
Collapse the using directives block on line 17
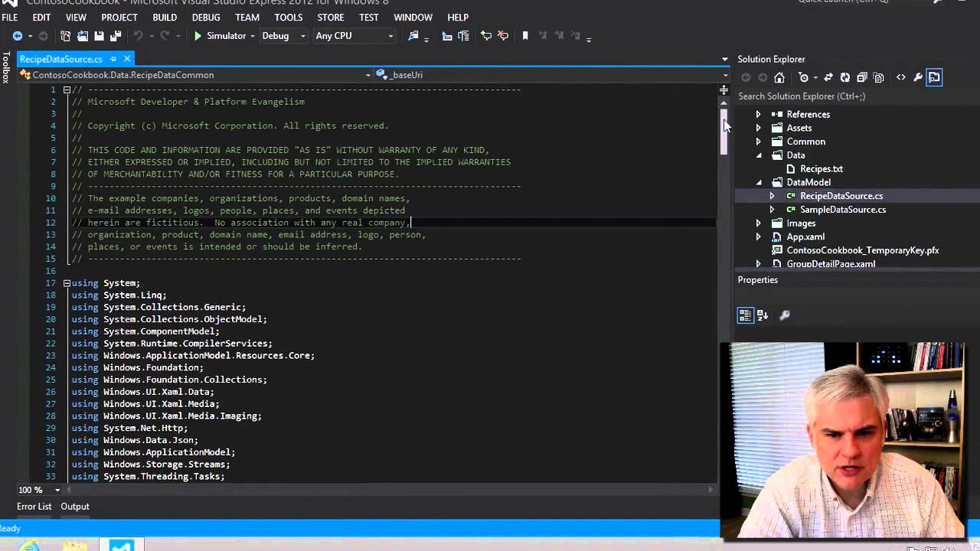coord(67,283)
